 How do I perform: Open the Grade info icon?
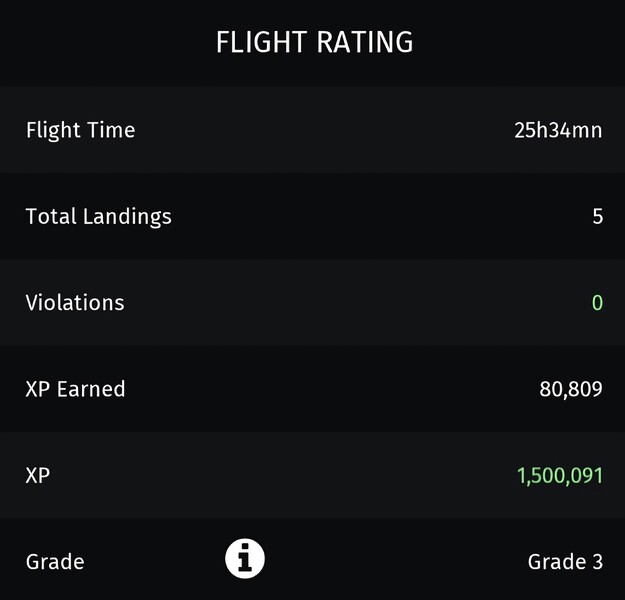[x=245, y=559]
